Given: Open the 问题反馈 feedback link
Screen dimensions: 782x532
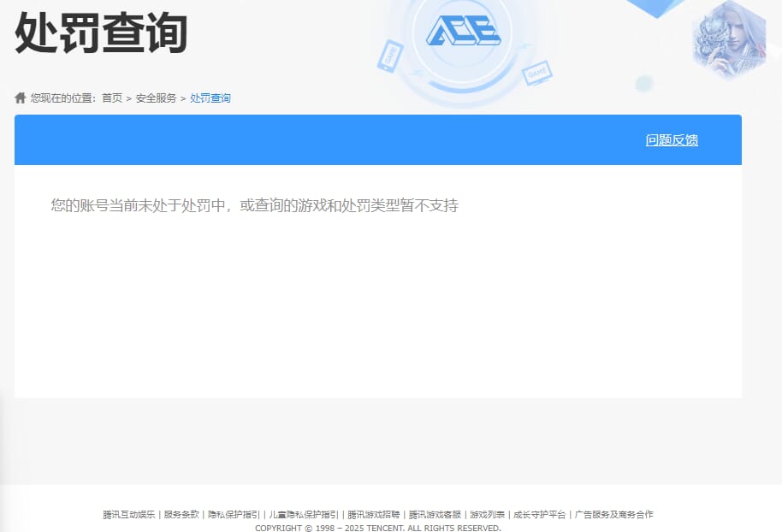Looking at the screenshot, I should [x=672, y=139].
